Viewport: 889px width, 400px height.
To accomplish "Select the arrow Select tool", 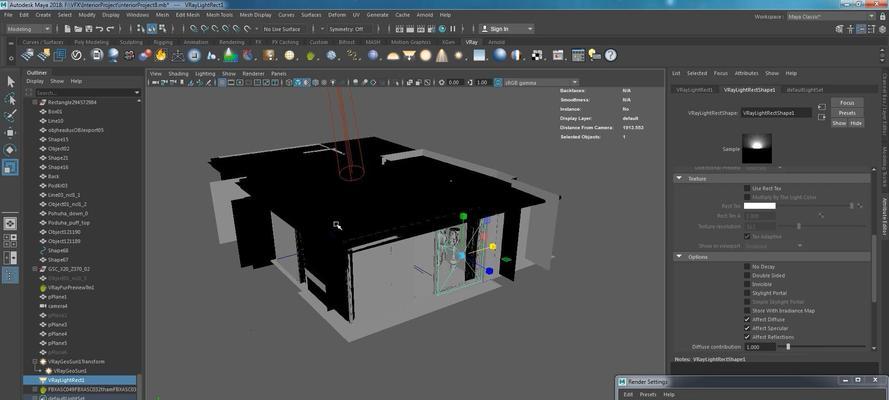I will click(x=11, y=82).
